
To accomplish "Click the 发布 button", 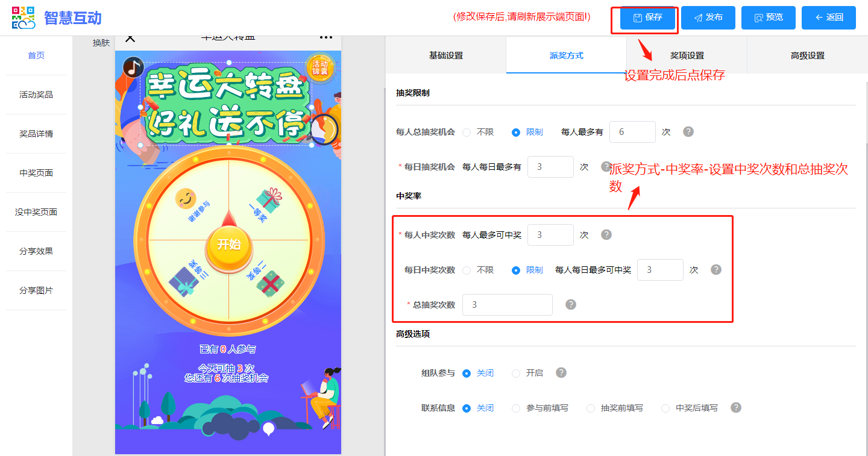I will click(708, 17).
